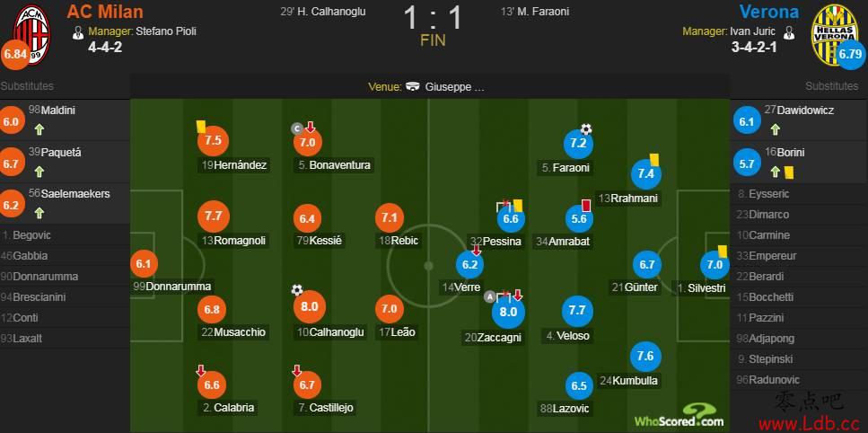Click the stadium icon beside Venue
The width and height of the screenshot is (868, 433).
point(412,86)
